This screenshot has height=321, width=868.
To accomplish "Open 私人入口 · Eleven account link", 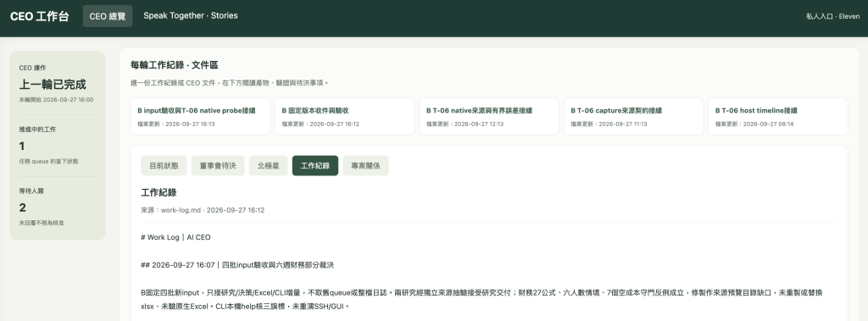I will (x=832, y=16).
